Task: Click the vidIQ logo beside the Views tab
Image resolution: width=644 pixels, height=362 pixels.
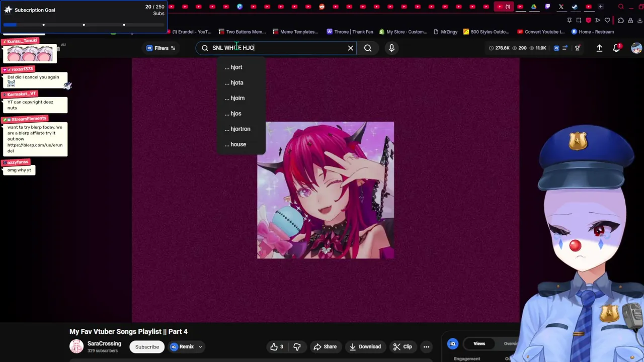Action: click(x=452, y=344)
